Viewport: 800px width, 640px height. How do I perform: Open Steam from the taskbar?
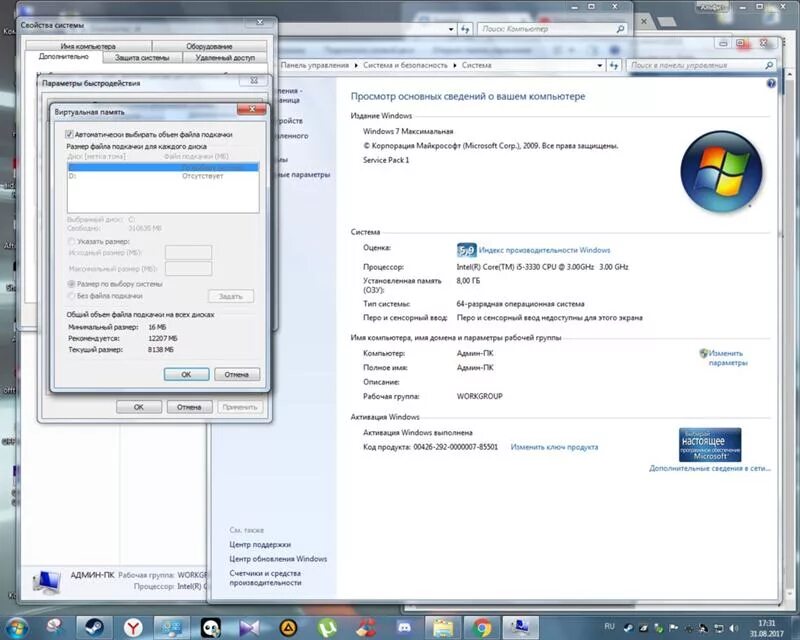click(x=94, y=627)
